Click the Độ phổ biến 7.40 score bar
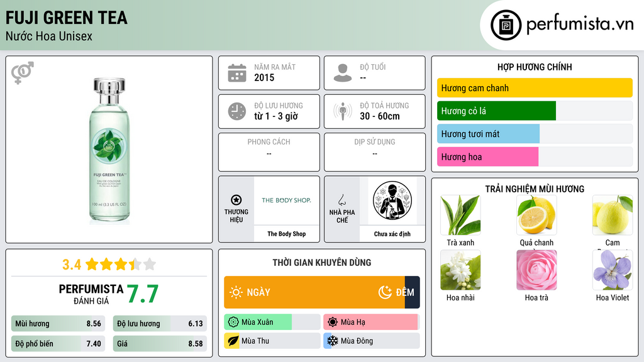The image size is (644, 362). (x=58, y=344)
